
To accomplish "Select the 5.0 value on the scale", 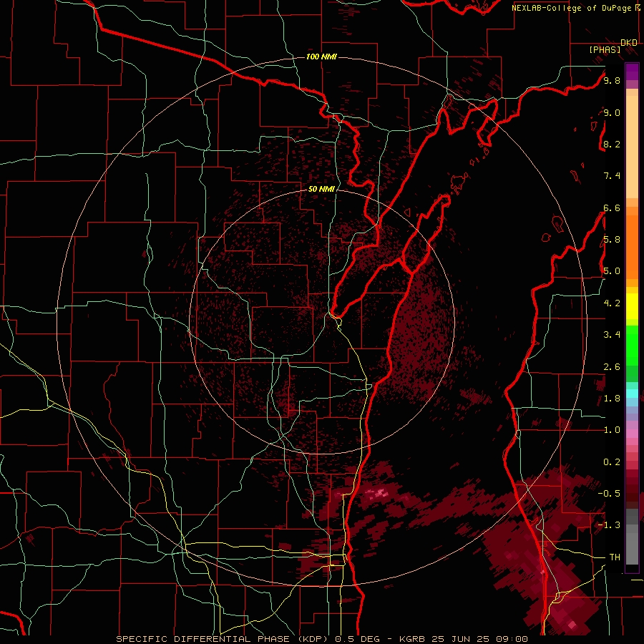I will coord(612,271).
